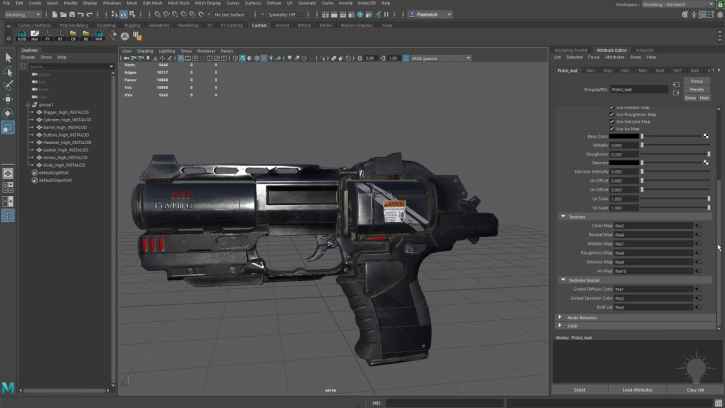The width and height of the screenshot is (725, 408).
Task: Click the Base Color swatch
Action: tap(625, 136)
